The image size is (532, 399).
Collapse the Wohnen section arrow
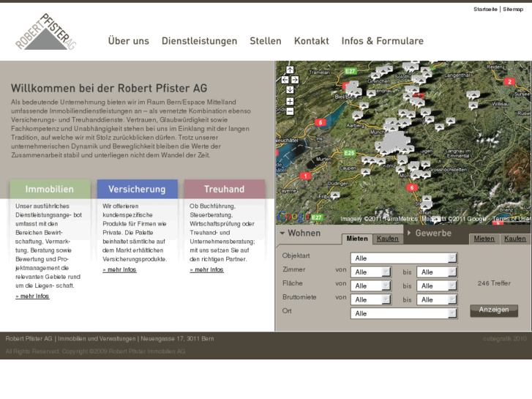[282, 234]
